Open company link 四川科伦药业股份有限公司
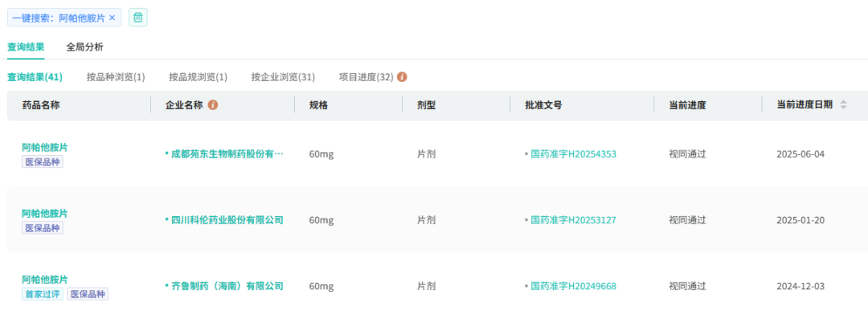The image size is (868, 311). (227, 220)
